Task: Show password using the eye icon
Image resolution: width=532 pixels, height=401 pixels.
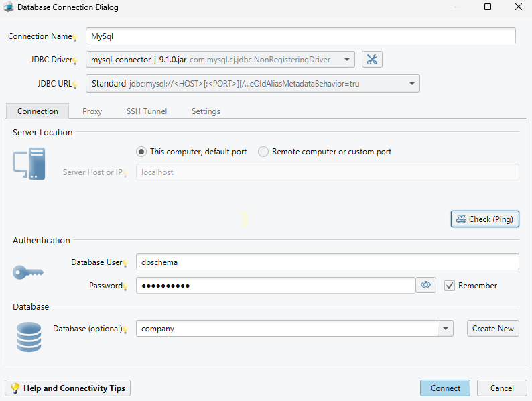Action: (425, 286)
